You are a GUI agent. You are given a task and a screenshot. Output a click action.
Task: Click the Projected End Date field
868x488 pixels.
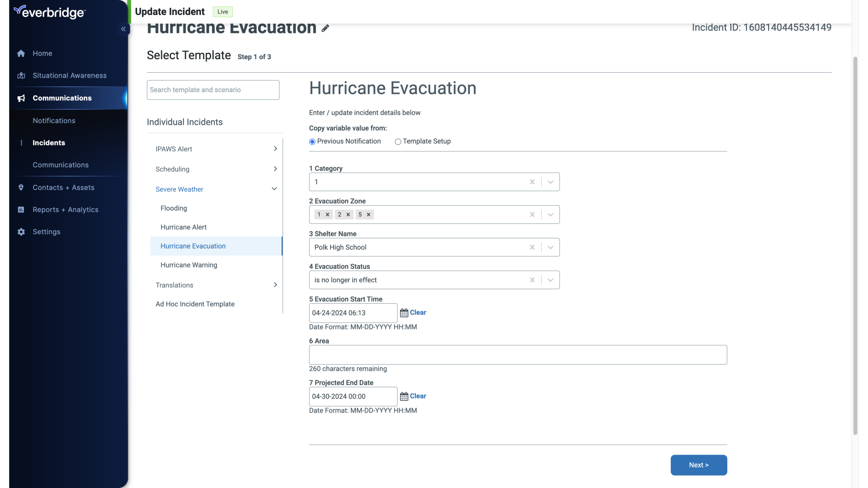click(353, 396)
